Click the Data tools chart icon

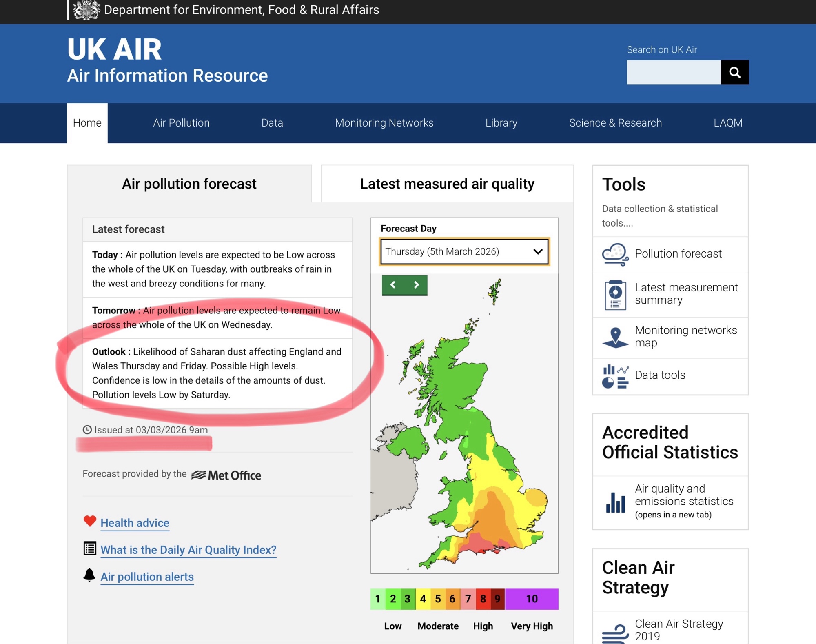pyautogui.click(x=615, y=376)
